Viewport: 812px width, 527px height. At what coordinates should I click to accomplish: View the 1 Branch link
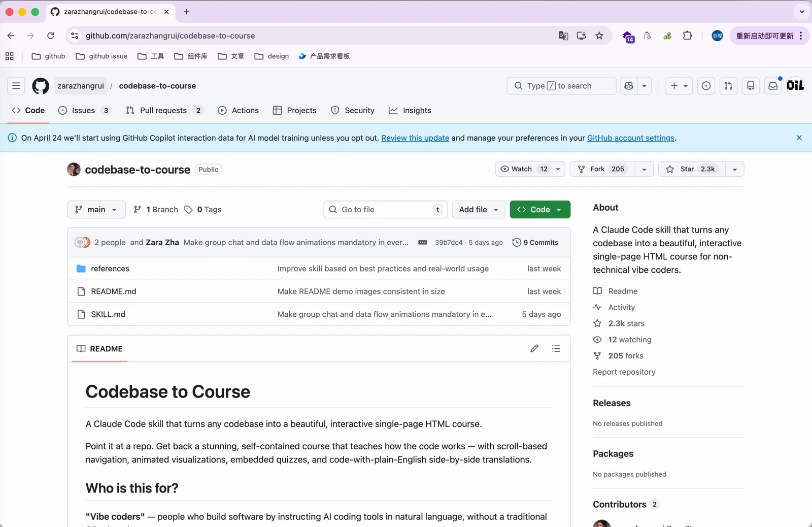[156, 210]
